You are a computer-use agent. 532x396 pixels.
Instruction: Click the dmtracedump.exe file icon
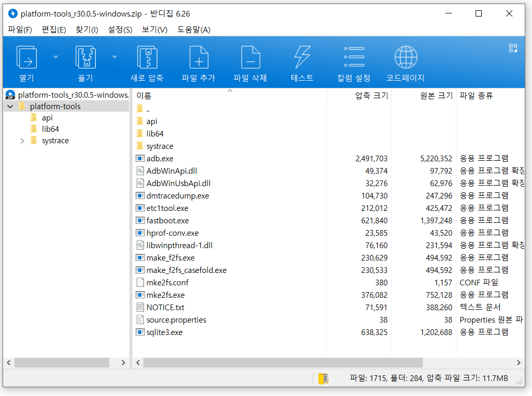[140, 195]
